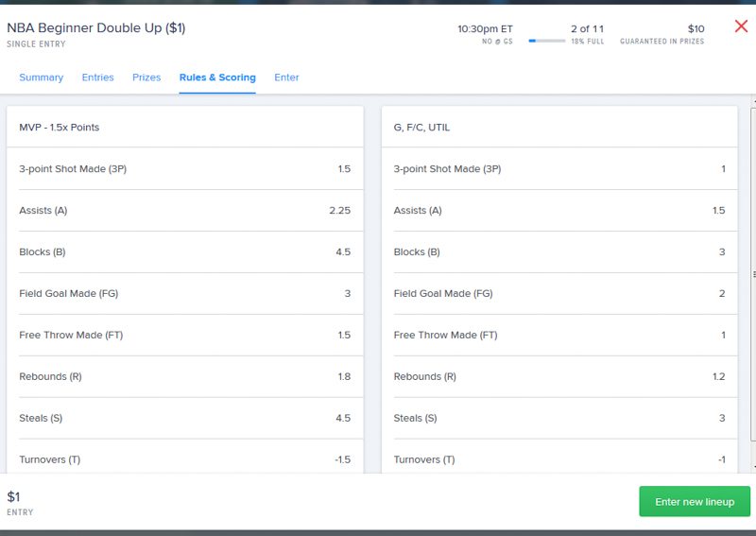Click Assists (A) label in MVP column

43,211
